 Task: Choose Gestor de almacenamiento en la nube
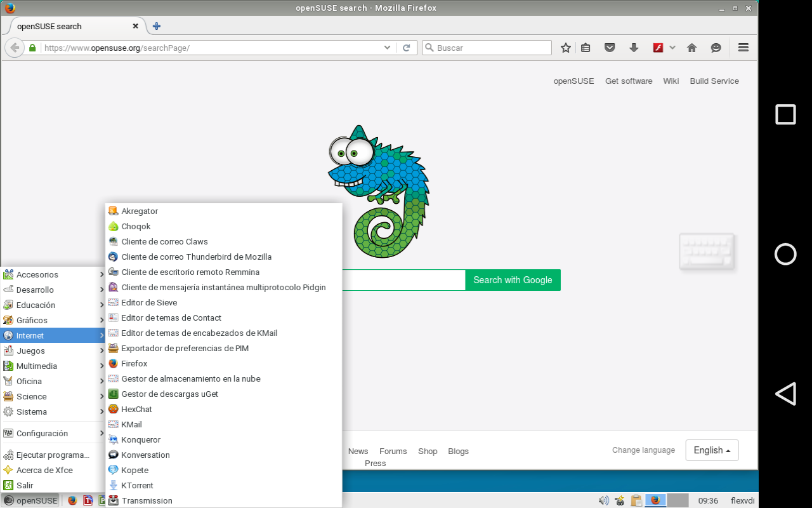[223, 378]
